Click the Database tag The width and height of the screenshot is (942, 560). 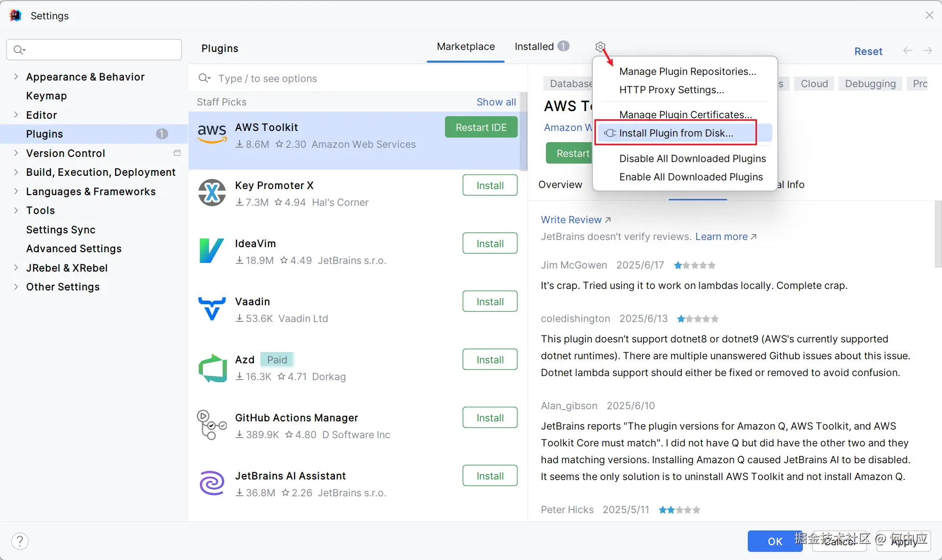(x=568, y=84)
